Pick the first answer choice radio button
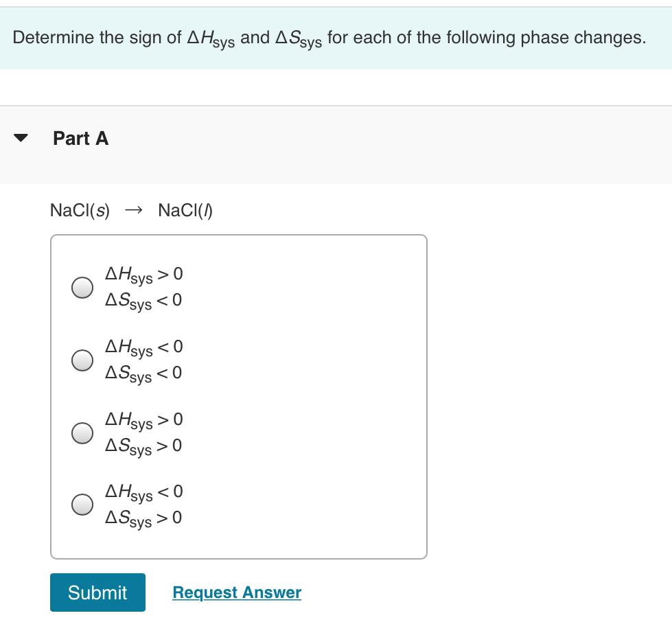This screenshot has width=672, height=622. point(82,288)
